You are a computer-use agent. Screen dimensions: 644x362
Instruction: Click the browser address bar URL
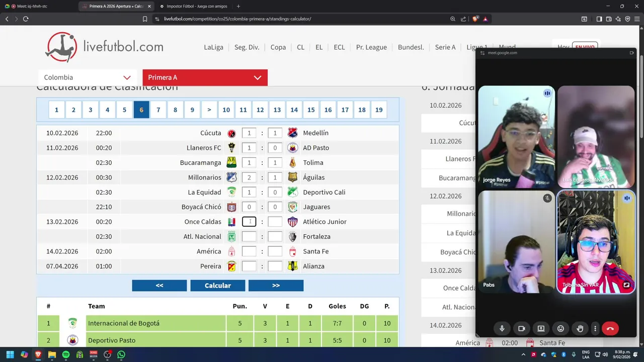[237, 19]
